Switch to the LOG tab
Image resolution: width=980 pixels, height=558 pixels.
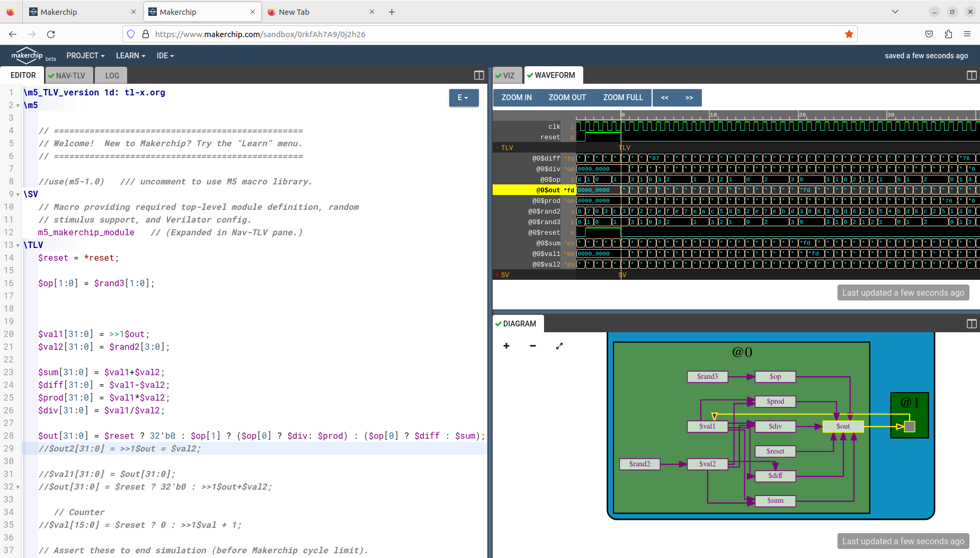click(111, 75)
